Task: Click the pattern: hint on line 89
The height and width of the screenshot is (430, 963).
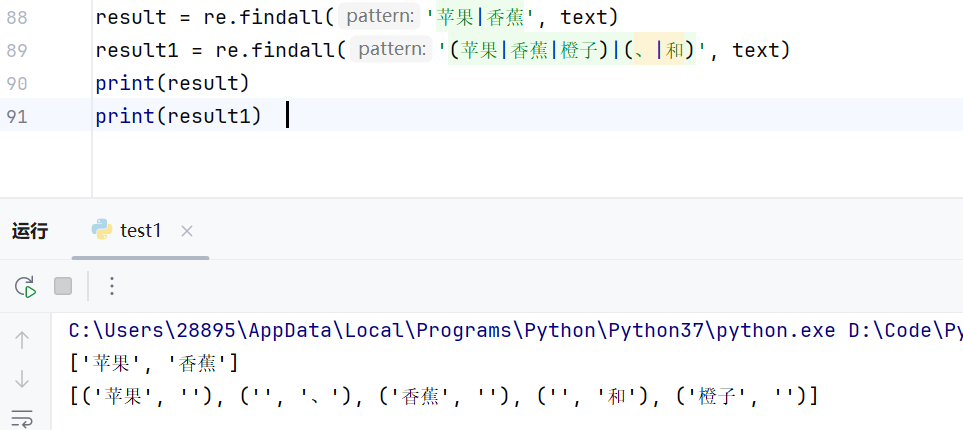Action: pos(391,50)
